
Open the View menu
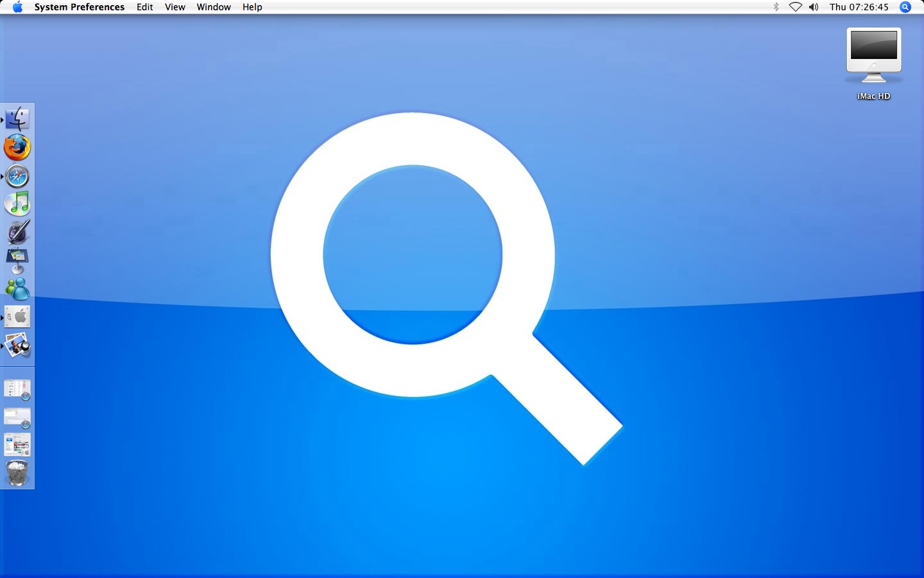point(175,7)
